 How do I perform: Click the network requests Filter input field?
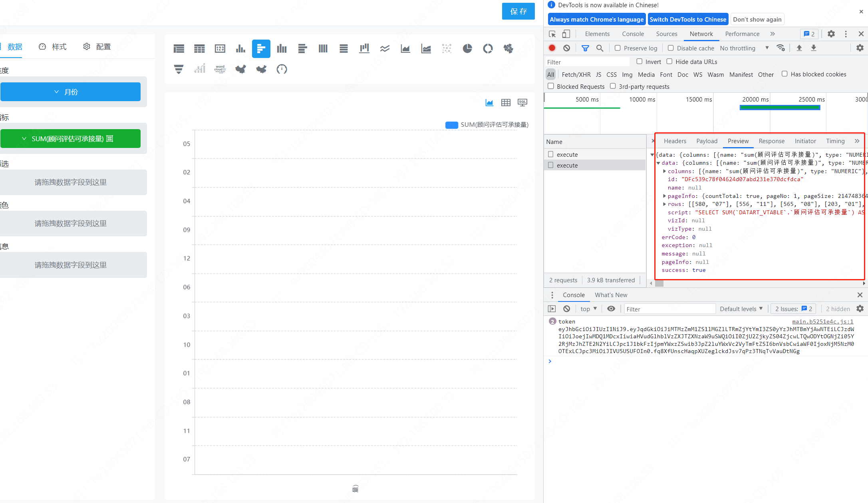(x=586, y=62)
